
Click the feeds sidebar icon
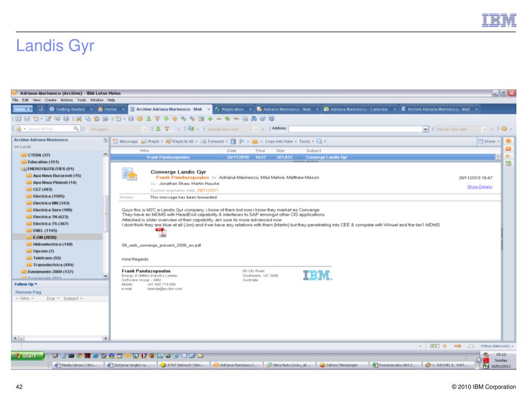(508, 148)
